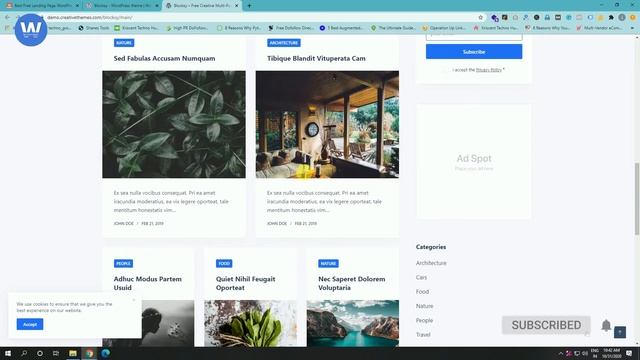Click John Doe author under Sed Fabulas
Screen dimensions: 640x360
tap(124, 224)
